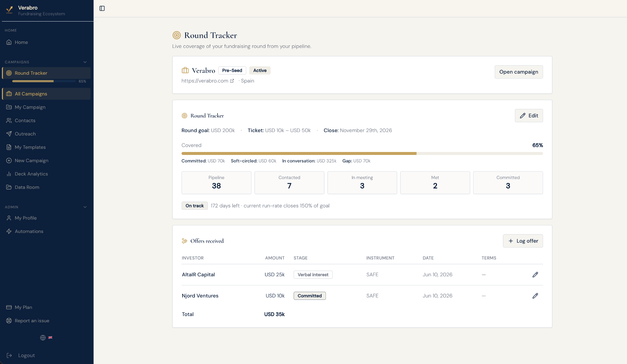Click the Home house icon
The height and width of the screenshot is (364, 627).
[9, 42]
